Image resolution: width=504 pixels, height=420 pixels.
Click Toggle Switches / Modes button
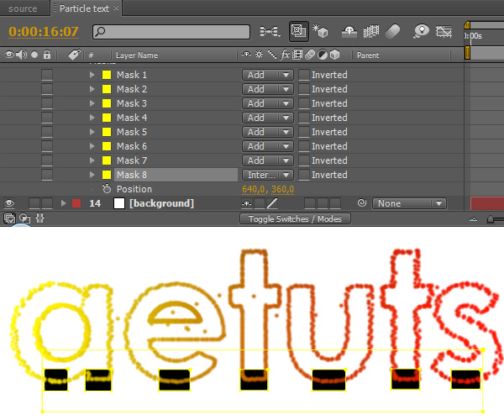tap(295, 219)
